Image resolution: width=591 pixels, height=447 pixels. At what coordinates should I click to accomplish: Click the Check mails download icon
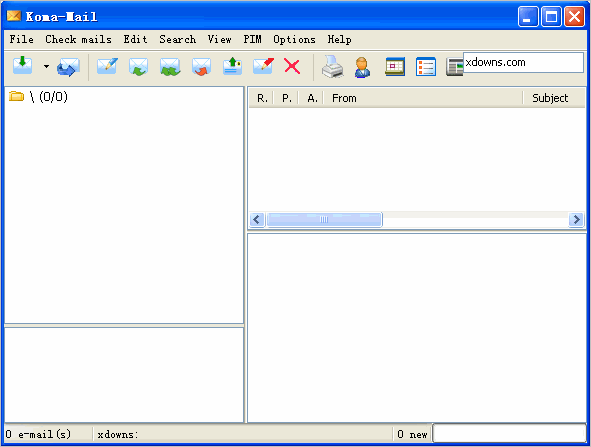22,66
